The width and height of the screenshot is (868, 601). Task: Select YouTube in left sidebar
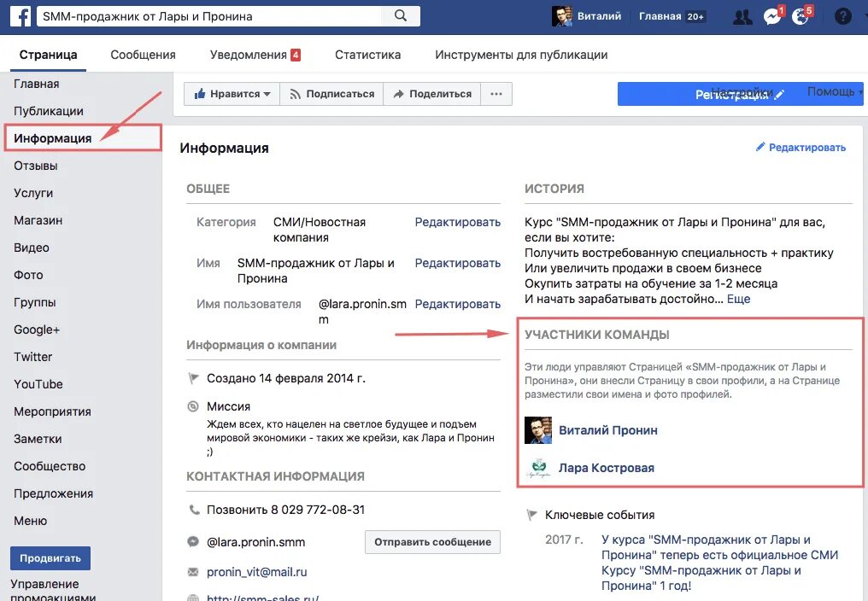point(38,384)
